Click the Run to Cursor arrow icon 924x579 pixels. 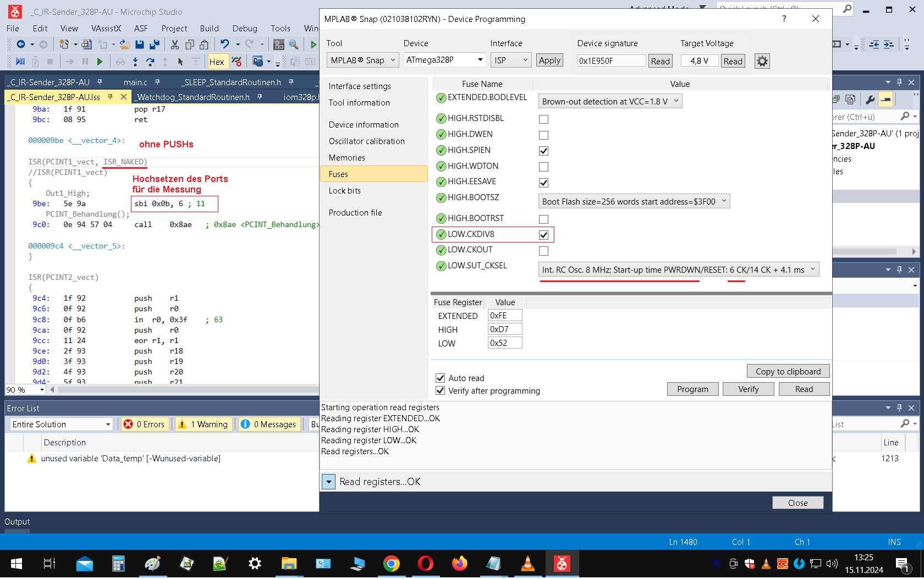(x=180, y=62)
